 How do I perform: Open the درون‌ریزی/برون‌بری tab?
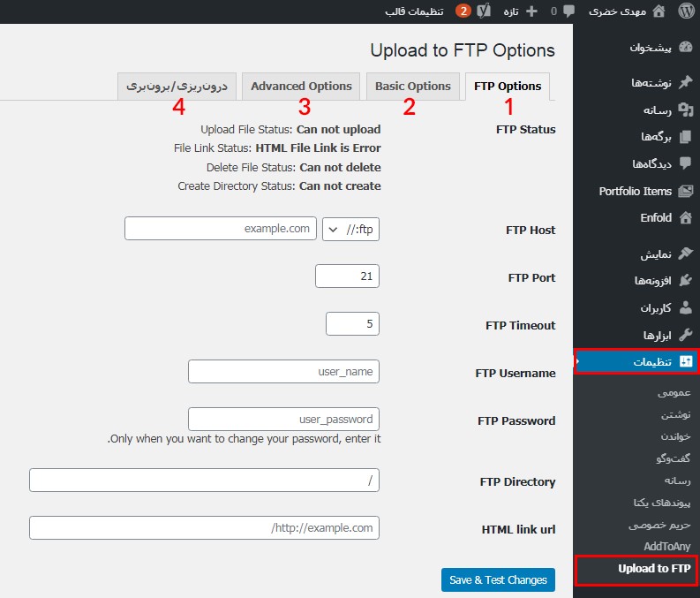click(177, 87)
